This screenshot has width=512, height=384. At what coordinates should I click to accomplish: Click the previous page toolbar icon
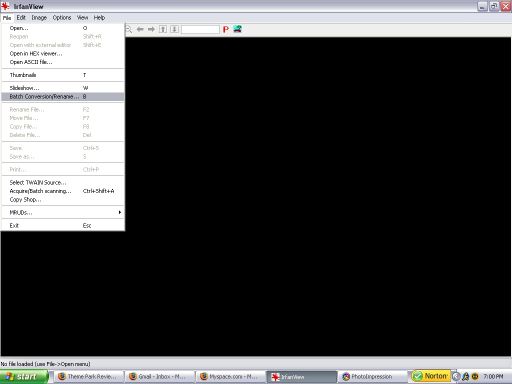(163, 29)
